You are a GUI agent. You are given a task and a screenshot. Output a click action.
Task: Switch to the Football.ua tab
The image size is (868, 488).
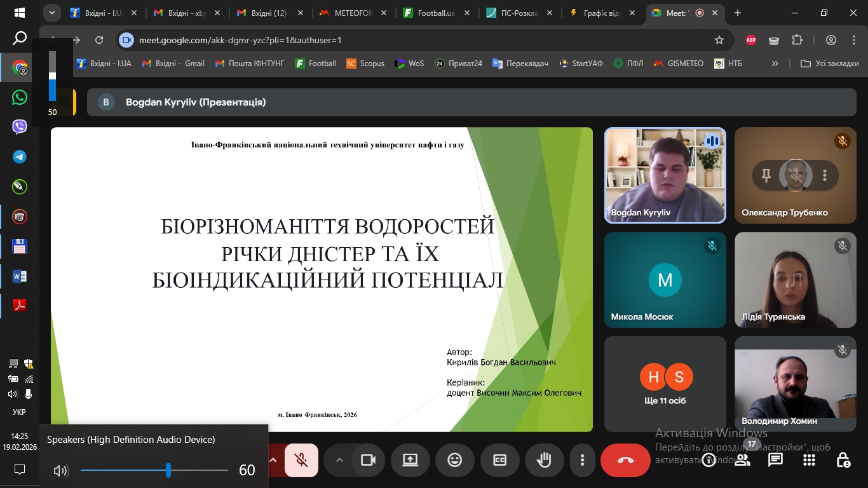[435, 12]
